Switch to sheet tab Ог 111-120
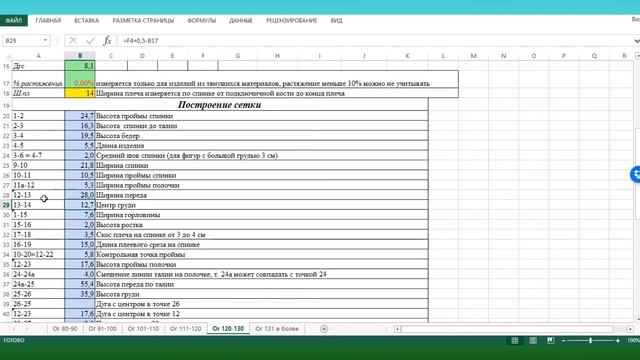 pos(186,329)
